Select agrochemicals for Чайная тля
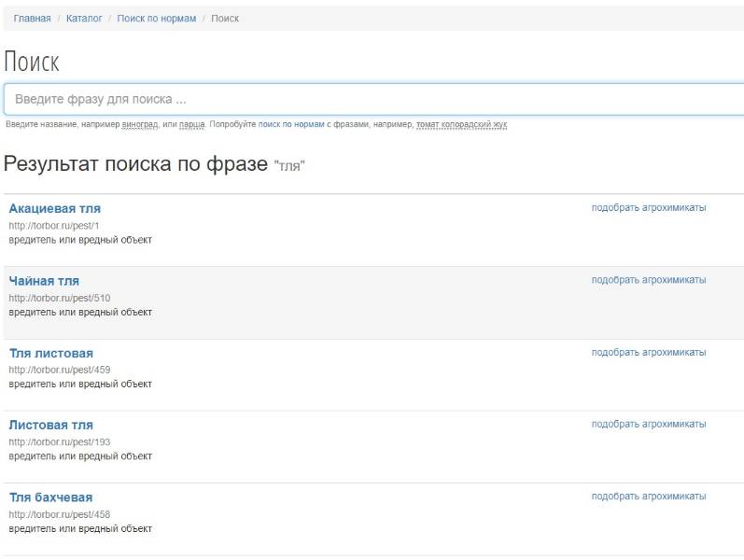This screenshot has height=560, width=744. pos(649,280)
